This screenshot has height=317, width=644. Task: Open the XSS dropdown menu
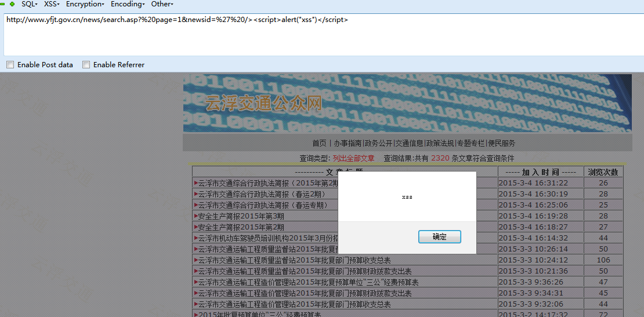[52, 4]
